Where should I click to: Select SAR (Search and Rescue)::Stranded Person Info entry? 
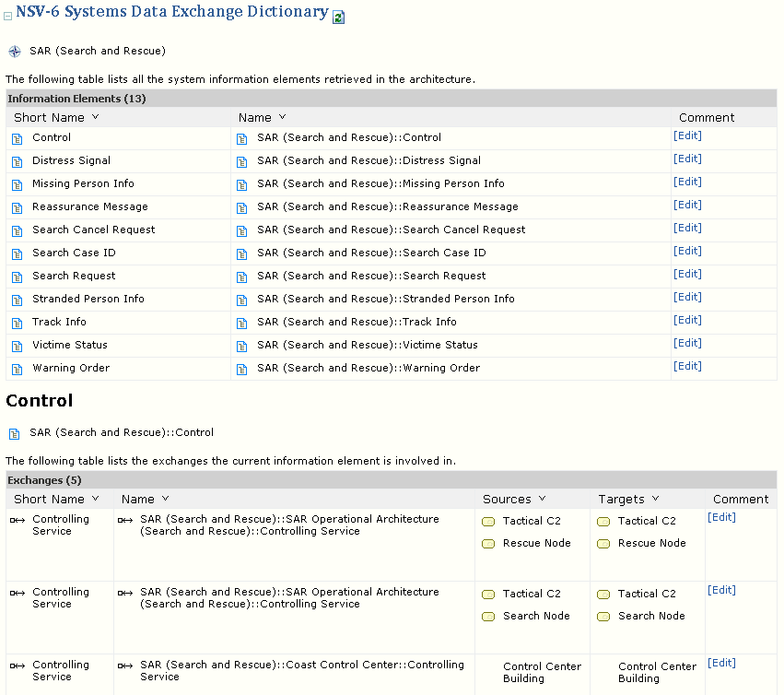click(x=385, y=299)
